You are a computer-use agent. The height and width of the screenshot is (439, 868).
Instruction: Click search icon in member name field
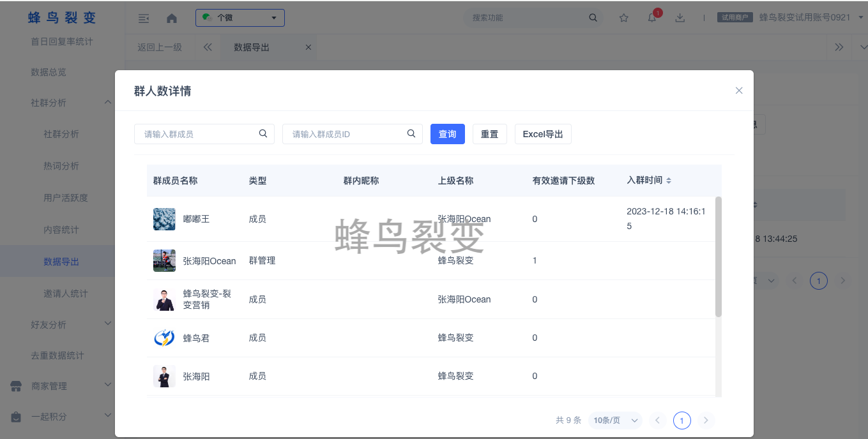(x=263, y=134)
